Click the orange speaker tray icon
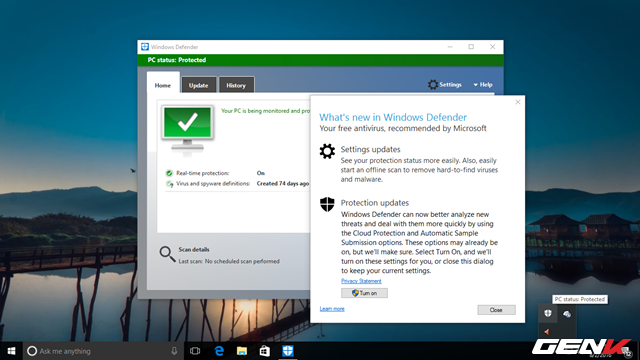This screenshot has height=360, width=640. (547, 332)
